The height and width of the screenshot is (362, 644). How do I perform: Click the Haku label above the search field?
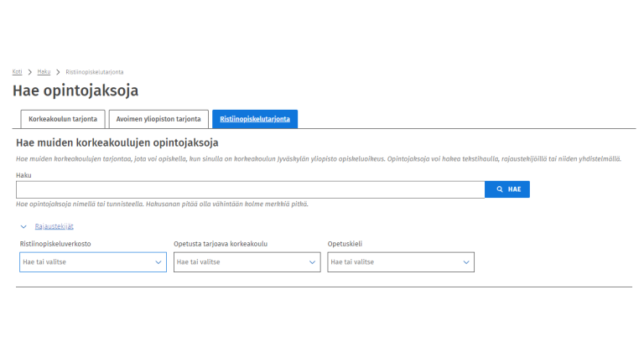pyautogui.click(x=23, y=175)
